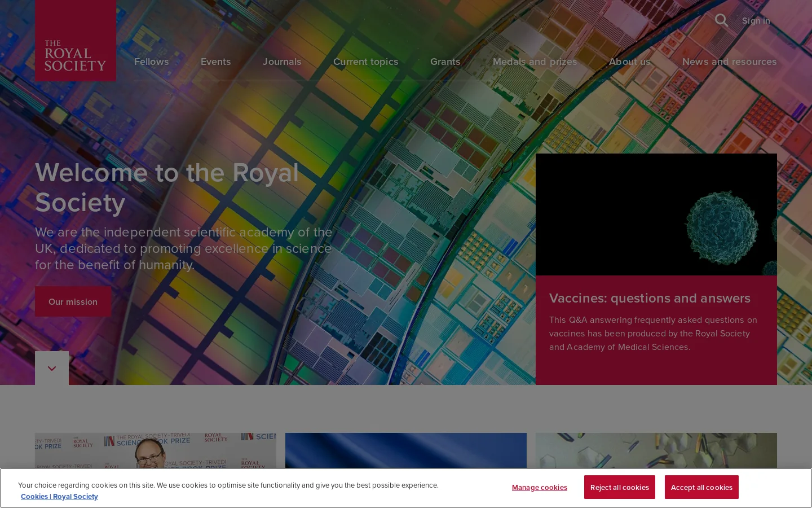Open the About us menu
Screen dimensions: 812x508
pyautogui.click(x=629, y=62)
